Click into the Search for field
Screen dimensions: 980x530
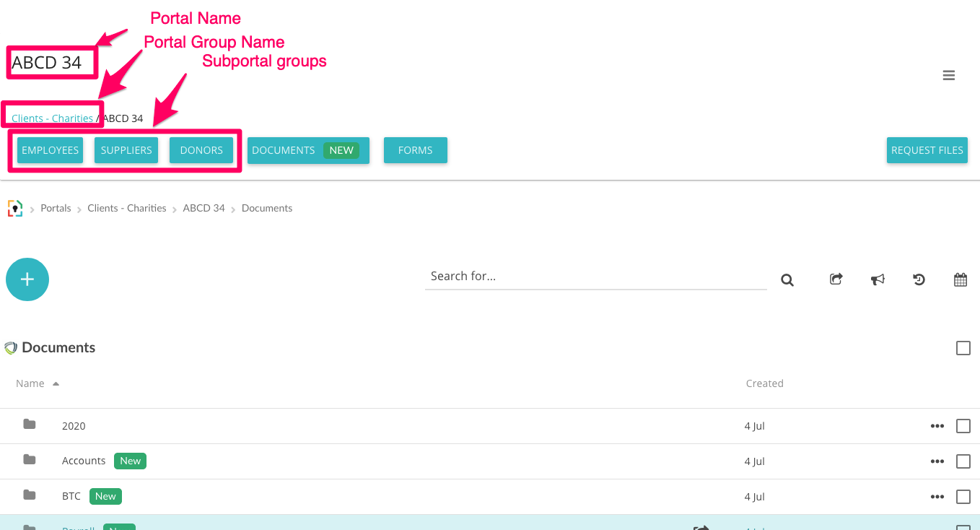click(x=595, y=277)
